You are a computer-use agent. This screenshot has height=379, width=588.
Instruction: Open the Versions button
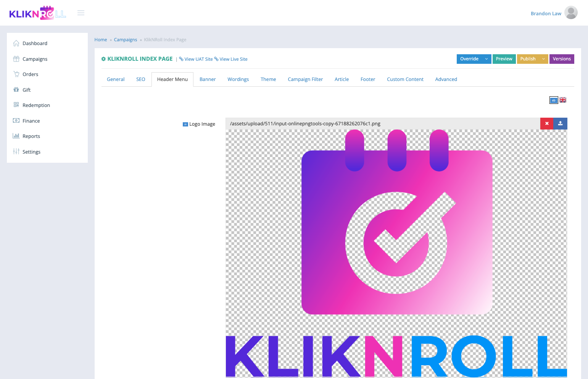pyautogui.click(x=562, y=59)
